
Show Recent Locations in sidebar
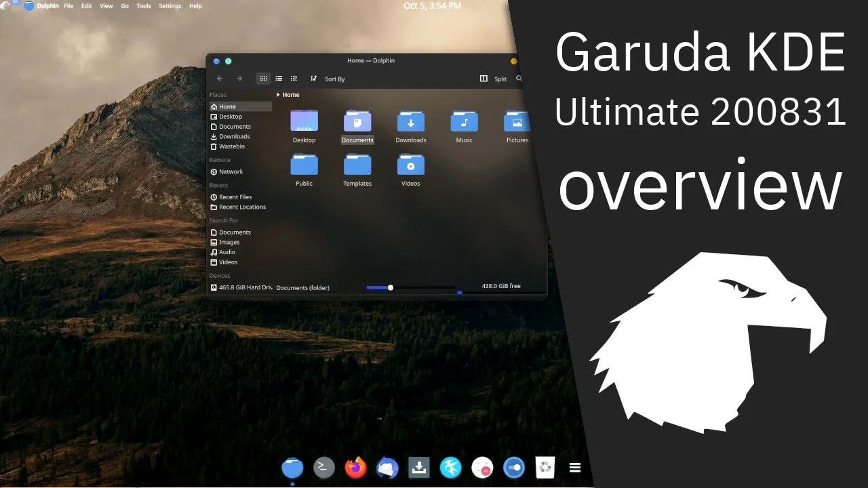point(240,207)
